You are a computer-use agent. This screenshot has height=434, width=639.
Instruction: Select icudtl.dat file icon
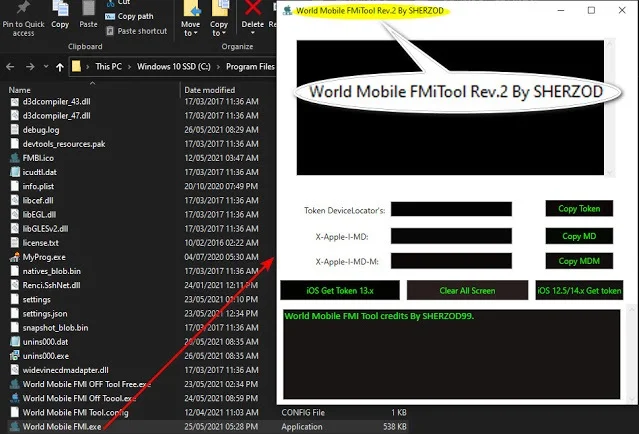tap(15, 172)
